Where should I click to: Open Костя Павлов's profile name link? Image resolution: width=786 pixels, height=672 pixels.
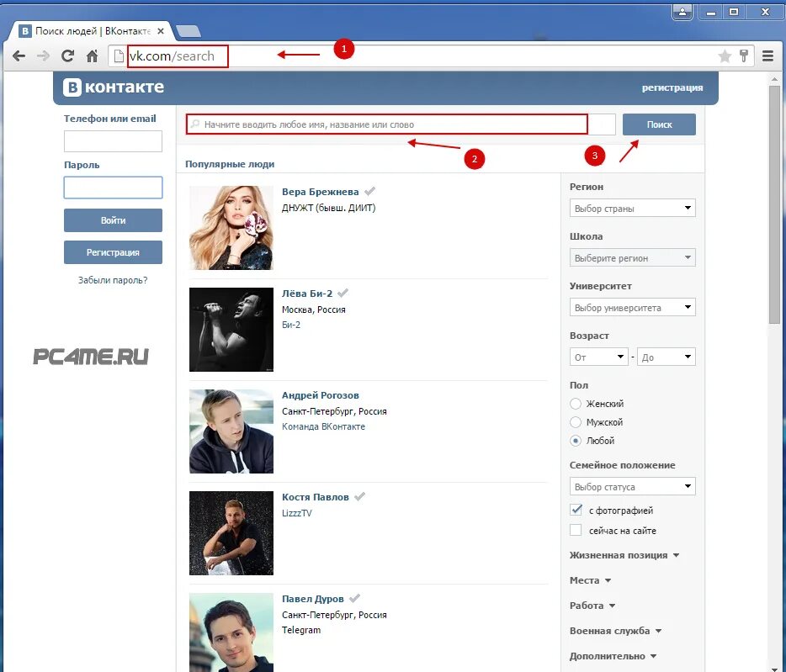coord(316,496)
